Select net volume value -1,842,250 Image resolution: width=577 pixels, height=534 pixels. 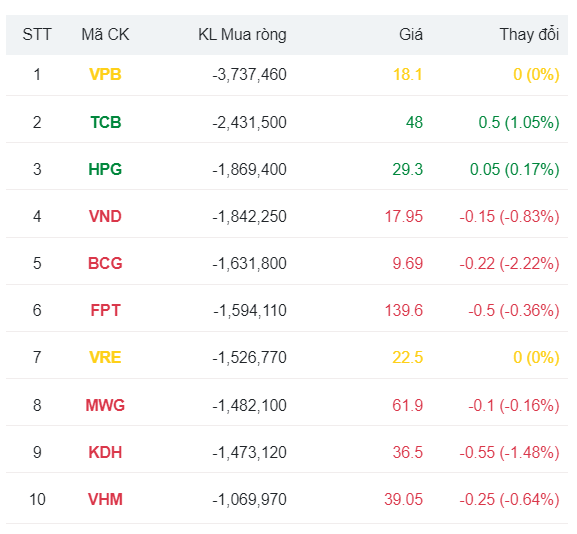click(x=249, y=216)
